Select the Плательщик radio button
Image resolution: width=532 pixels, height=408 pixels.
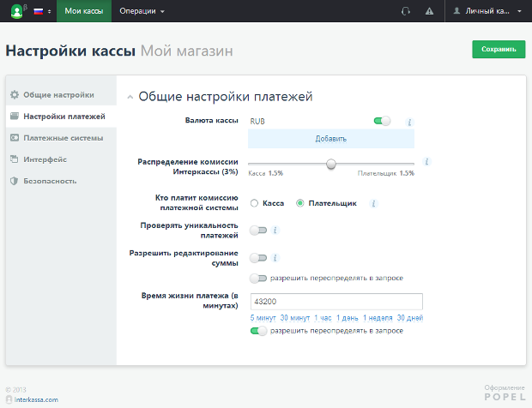(x=300, y=203)
